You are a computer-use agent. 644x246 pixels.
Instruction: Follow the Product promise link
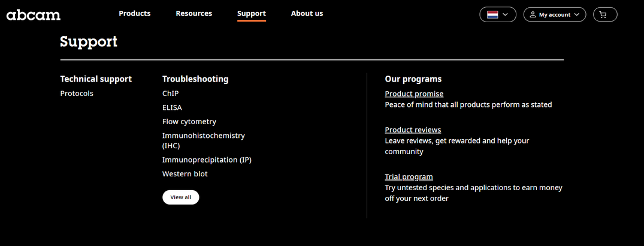[x=414, y=94]
